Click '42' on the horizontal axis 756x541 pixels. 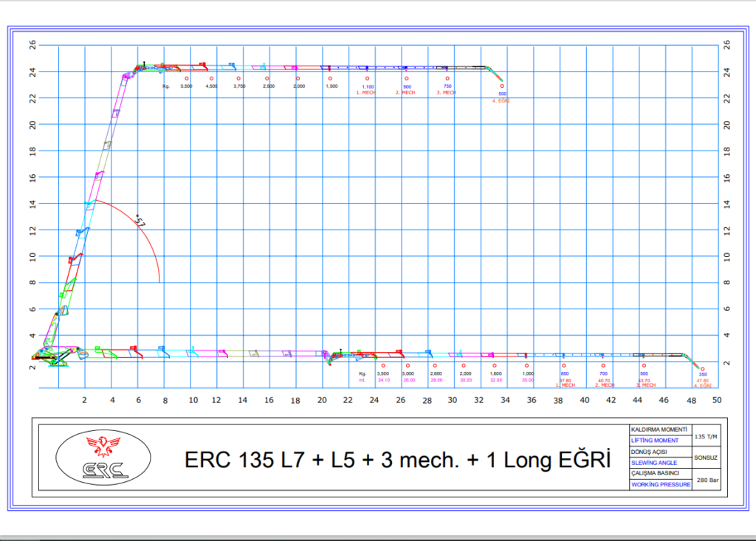(611, 400)
